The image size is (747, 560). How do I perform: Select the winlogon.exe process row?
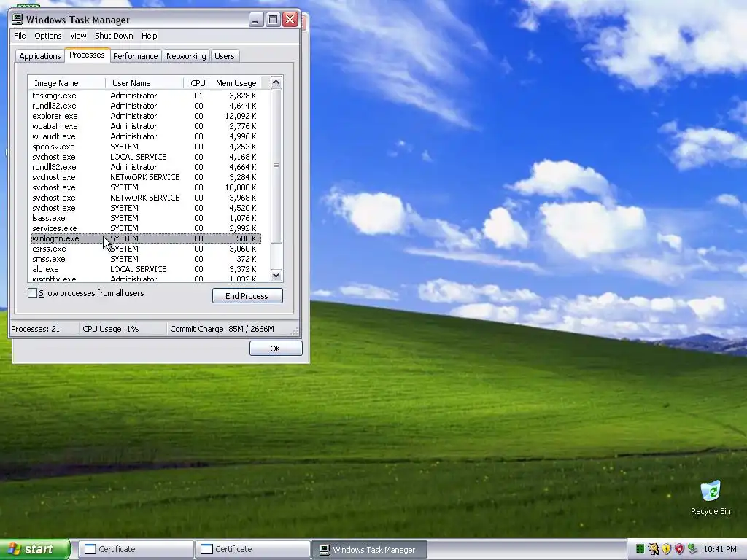(x=145, y=238)
